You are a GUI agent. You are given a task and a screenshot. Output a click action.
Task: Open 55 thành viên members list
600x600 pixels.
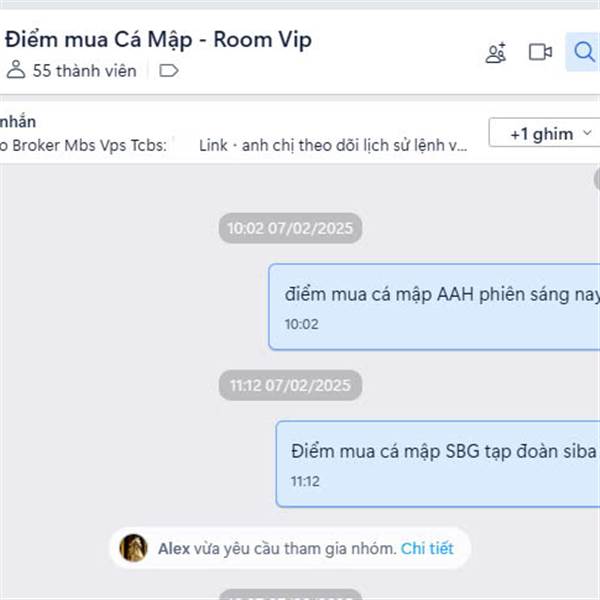click(x=85, y=71)
